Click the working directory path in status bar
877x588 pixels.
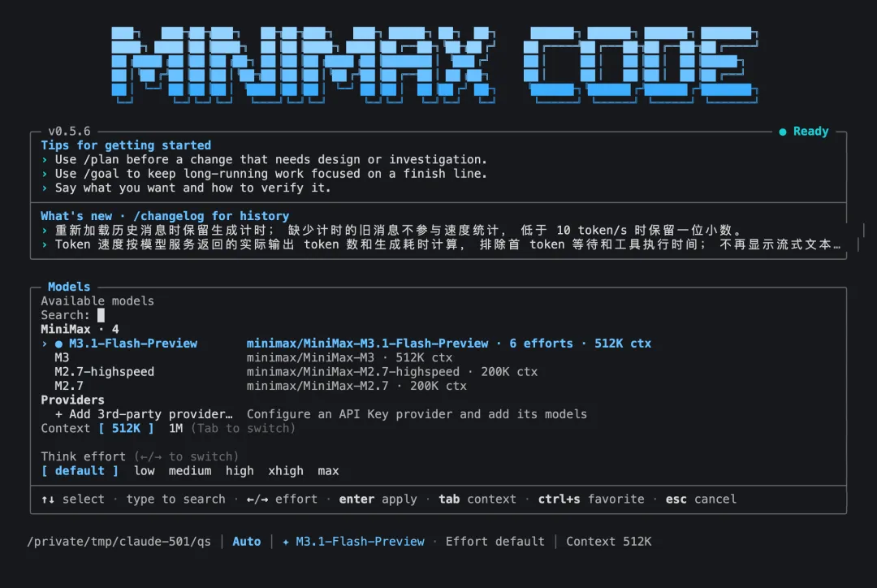119,542
